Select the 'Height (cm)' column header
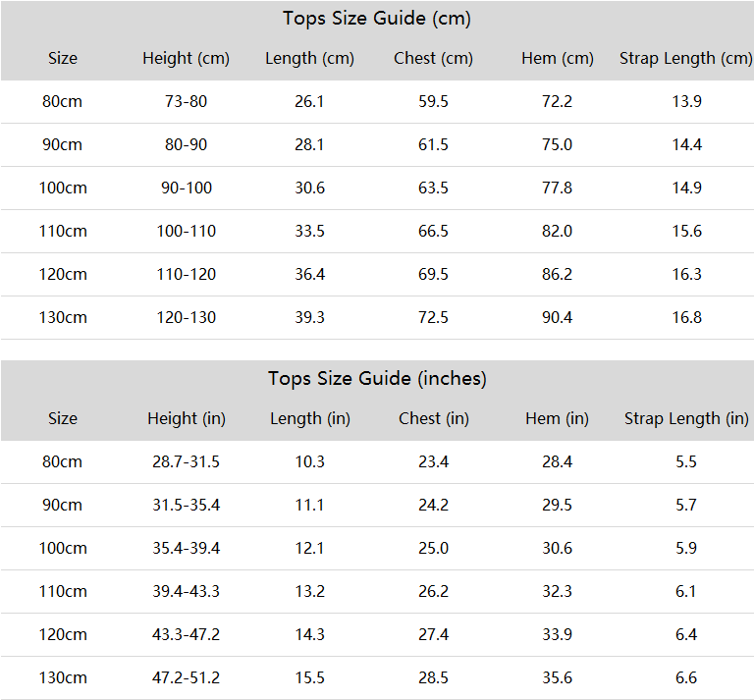754x700 pixels. (187, 59)
